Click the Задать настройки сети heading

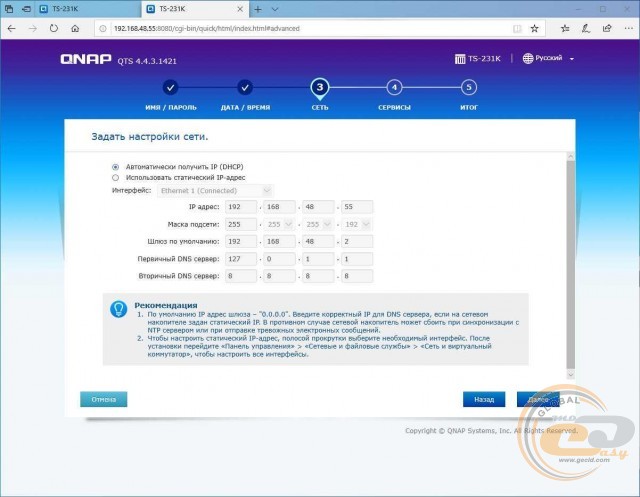pos(150,137)
